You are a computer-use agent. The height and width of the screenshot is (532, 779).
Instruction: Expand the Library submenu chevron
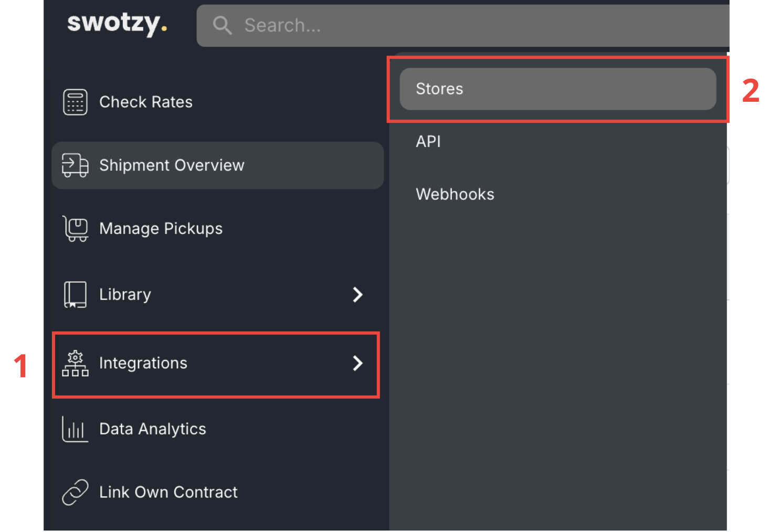pos(357,294)
